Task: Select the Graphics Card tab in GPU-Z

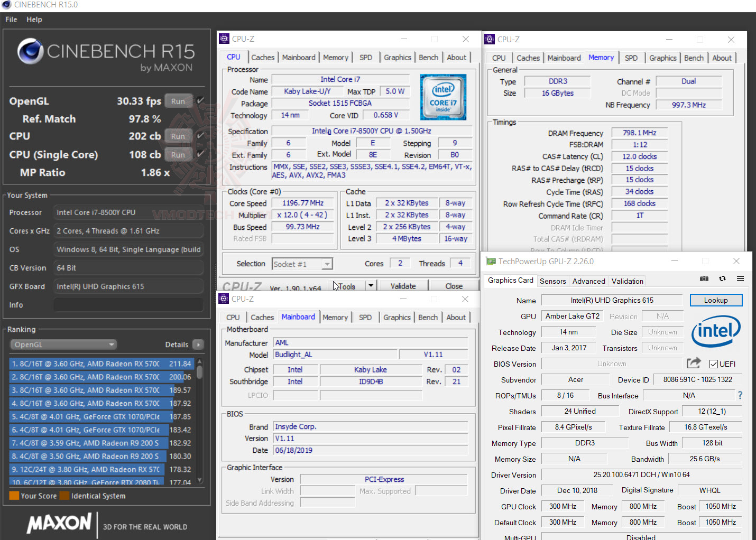Action: coord(511,281)
